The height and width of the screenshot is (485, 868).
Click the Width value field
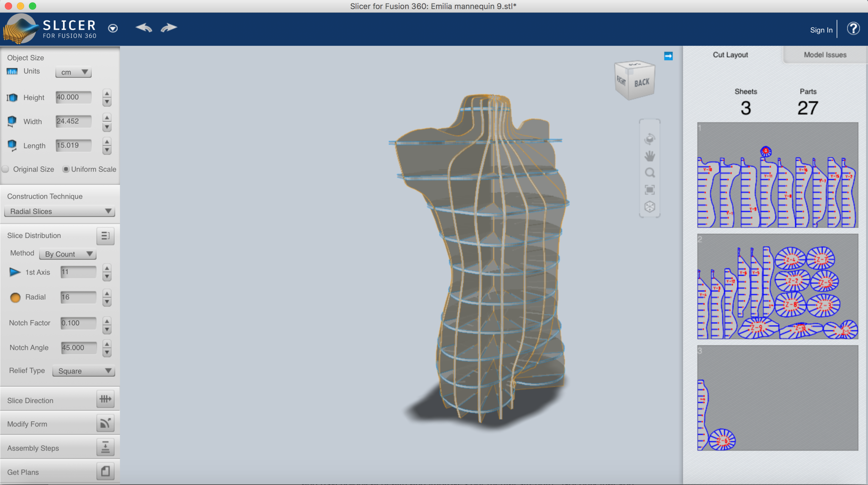click(x=74, y=121)
